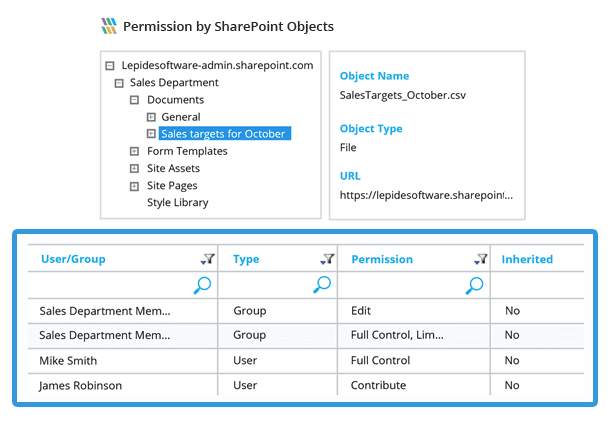Click the Group type cell in the Edit row
The width and height of the screenshot is (612, 430).
coord(278,311)
